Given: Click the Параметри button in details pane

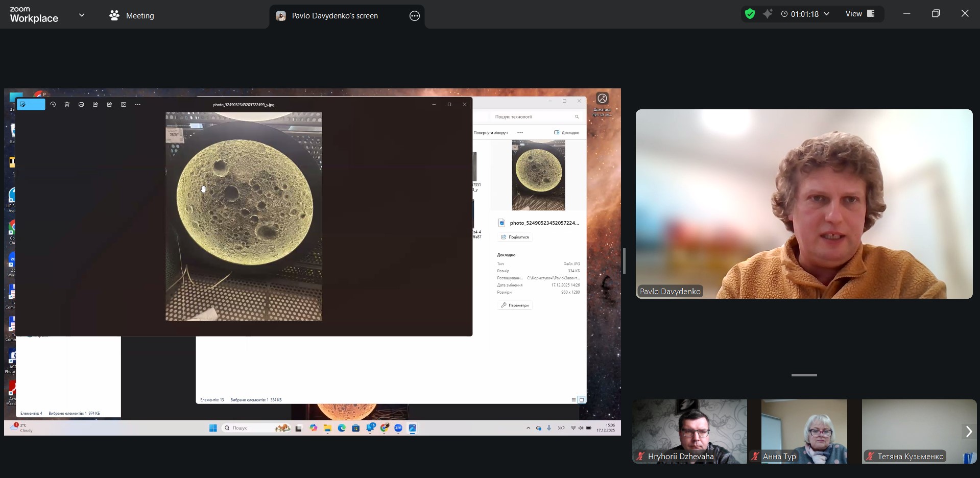Looking at the screenshot, I should tap(515, 305).
